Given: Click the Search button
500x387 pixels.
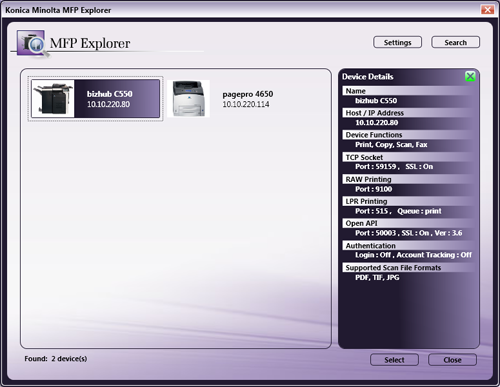Looking at the screenshot, I should pyautogui.click(x=455, y=42).
